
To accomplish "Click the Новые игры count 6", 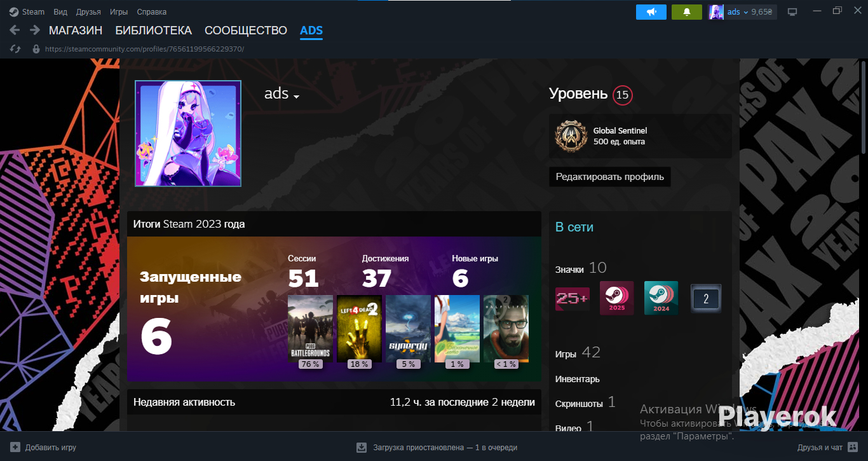I will click(460, 278).
